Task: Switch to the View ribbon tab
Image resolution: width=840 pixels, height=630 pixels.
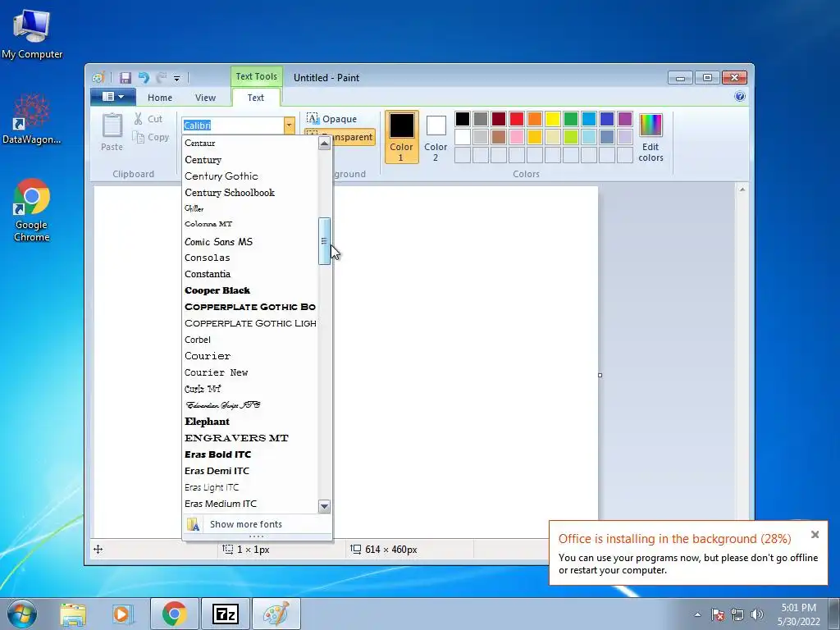Action: [205, 98]
